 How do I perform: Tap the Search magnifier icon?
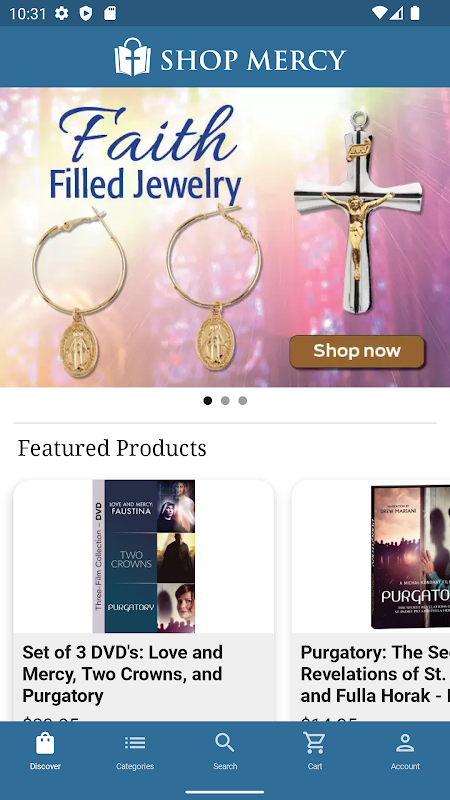pyautogui.click(x=224, y=743)
